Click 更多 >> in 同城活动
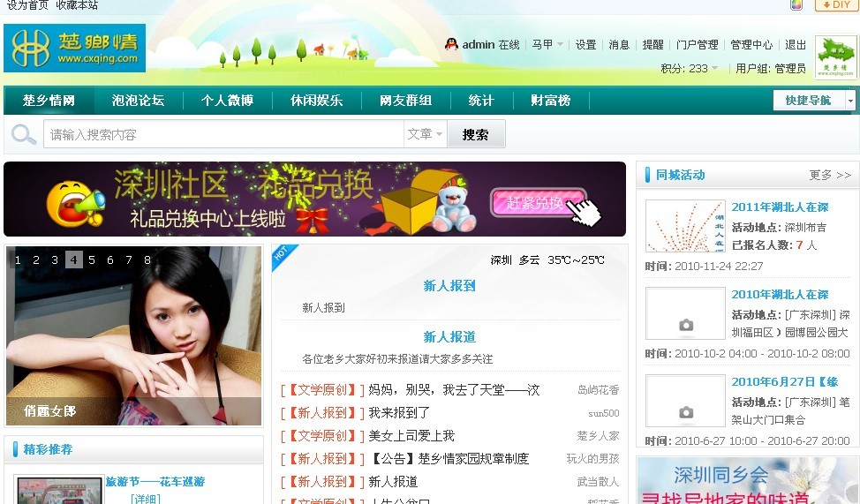The image size is (860, 504). 830,175
